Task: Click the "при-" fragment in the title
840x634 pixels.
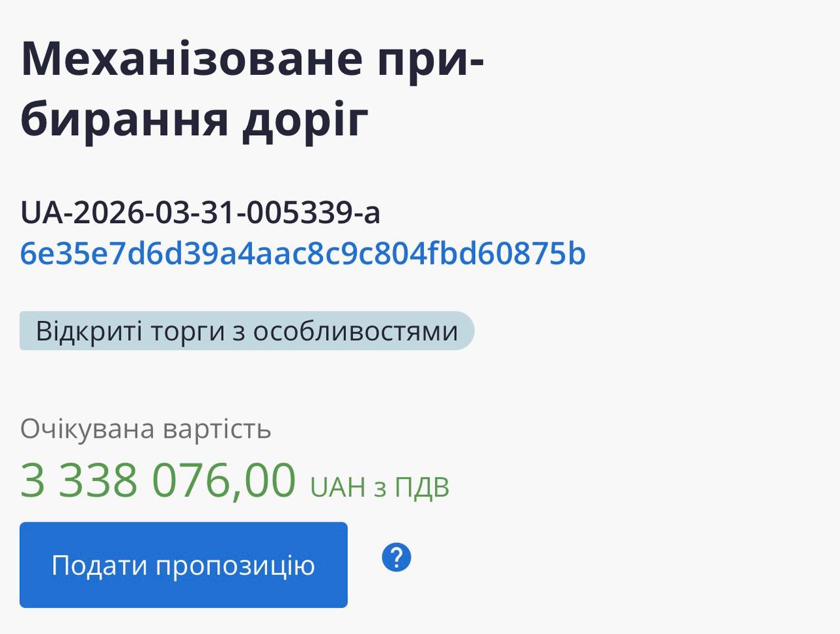Action: pyautogui.click(x=430, y=58)
